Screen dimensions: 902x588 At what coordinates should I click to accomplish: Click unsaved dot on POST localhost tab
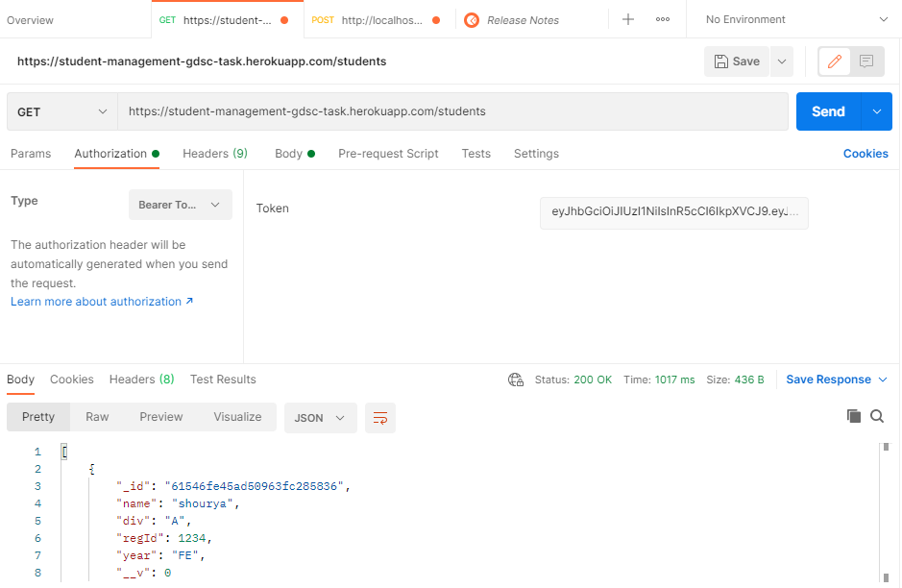436,20
